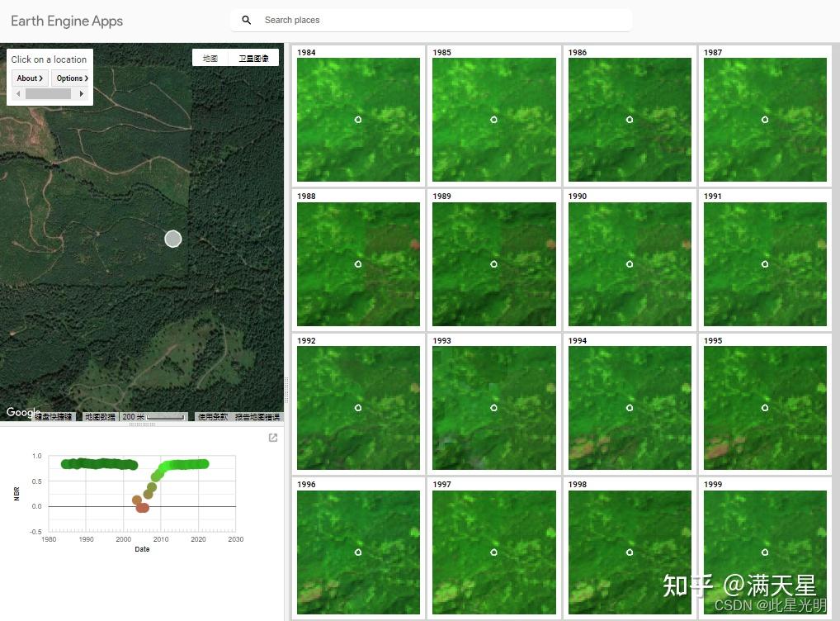The height and width of the screenshot is (621, 840).
Task: Select the 卫星图像 satellite view tab
Action: click(253, 58)
